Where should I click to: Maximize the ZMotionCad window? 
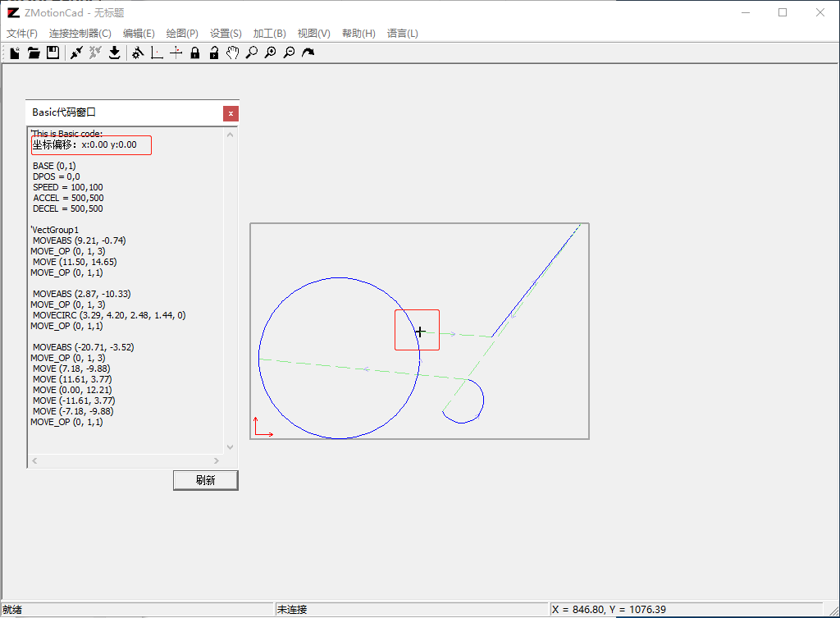[x=783, y=12]
